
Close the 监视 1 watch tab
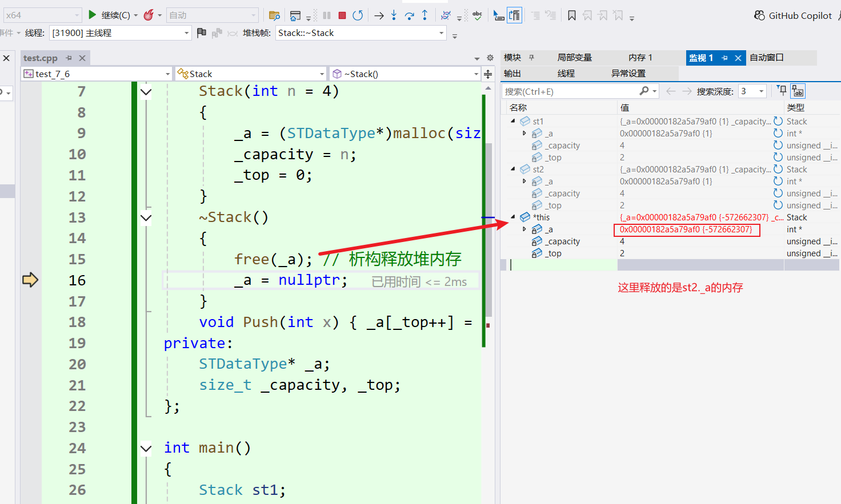pos(738,58)
